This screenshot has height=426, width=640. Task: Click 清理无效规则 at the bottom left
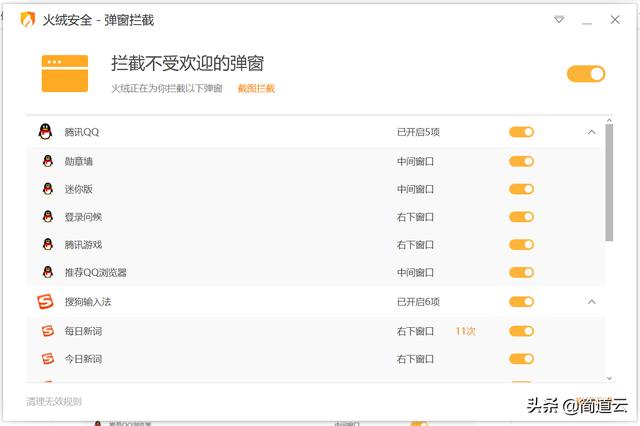[x=54, y=402]
